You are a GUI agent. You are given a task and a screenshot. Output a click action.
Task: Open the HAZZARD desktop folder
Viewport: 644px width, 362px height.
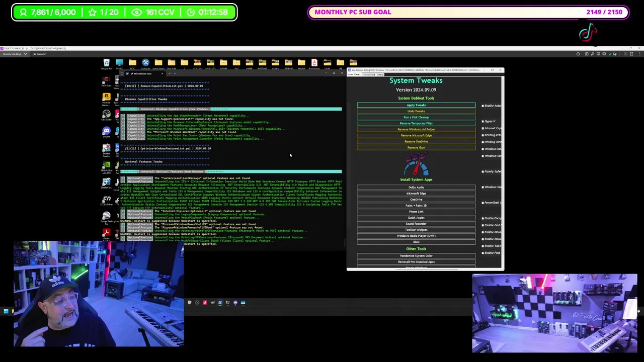263,64
